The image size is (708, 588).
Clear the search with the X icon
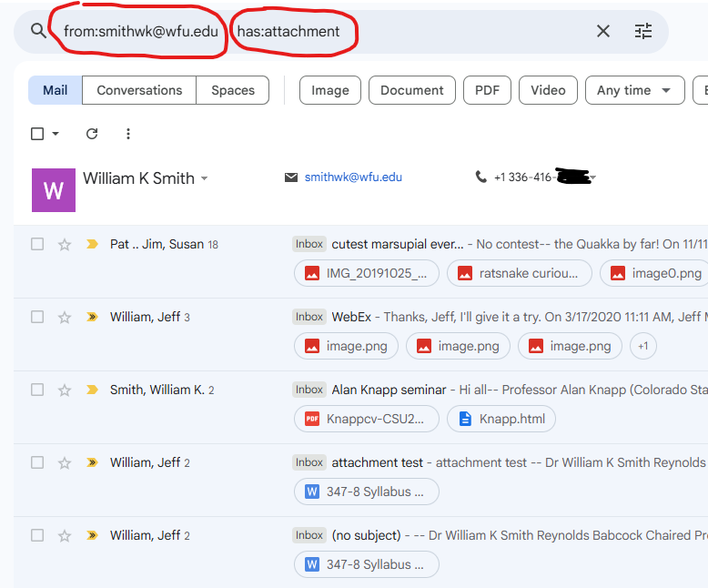tap(603, 31)
